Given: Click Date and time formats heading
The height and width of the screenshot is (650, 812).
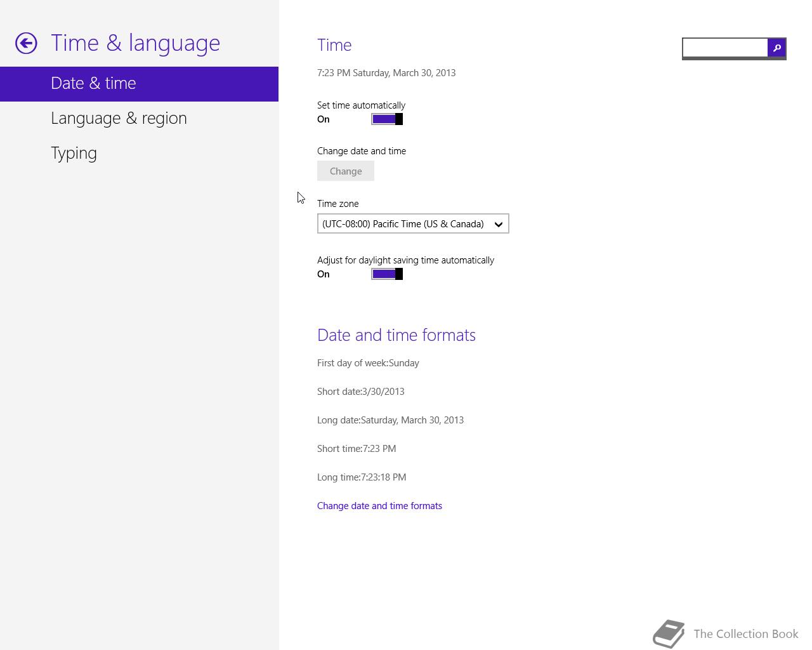Looking at the screenshot, I should pyautogui.click(x=396, y=335).
